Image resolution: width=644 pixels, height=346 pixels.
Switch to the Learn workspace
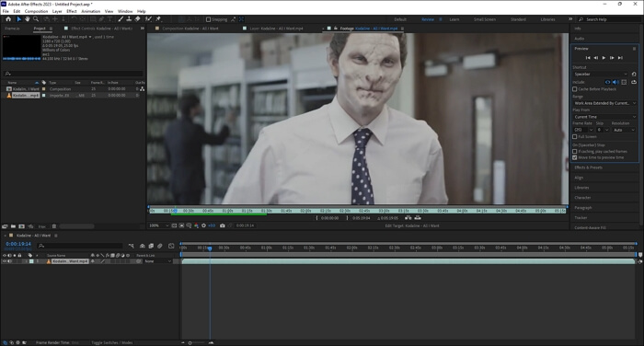454,19
